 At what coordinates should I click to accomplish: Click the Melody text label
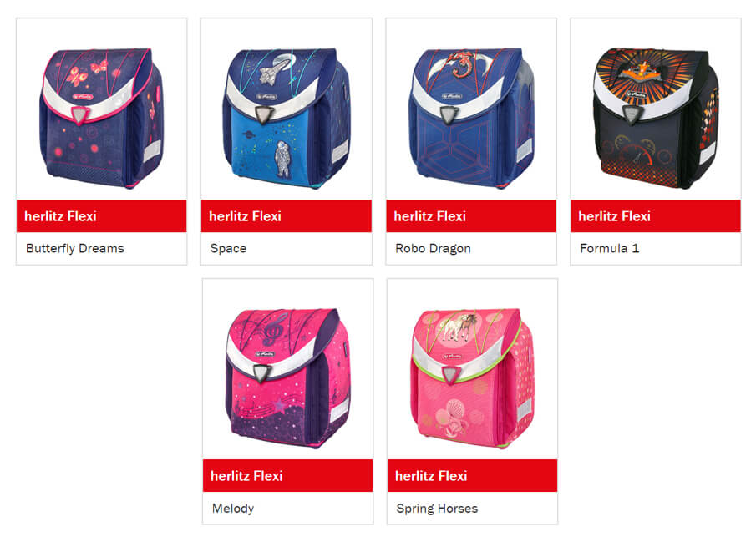pyautogui.click(x=233, y=509)
